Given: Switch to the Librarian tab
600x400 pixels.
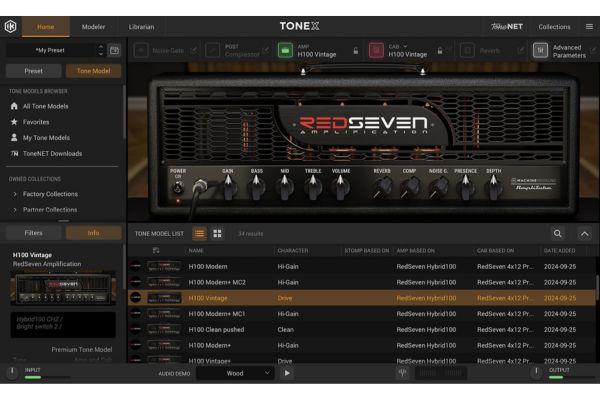Looking at the screenshot, I should (x=142, y=27).
